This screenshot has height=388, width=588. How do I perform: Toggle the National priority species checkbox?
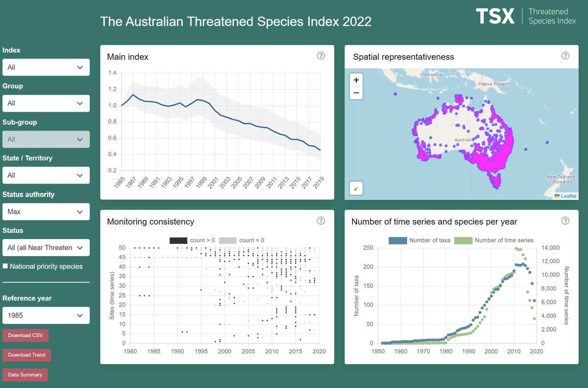[x=5, y=266]
